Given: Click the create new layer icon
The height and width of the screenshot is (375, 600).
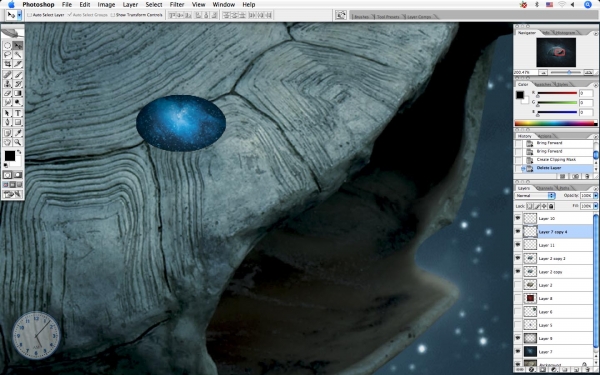Looking at the screenshot, I should coord(577,370).
